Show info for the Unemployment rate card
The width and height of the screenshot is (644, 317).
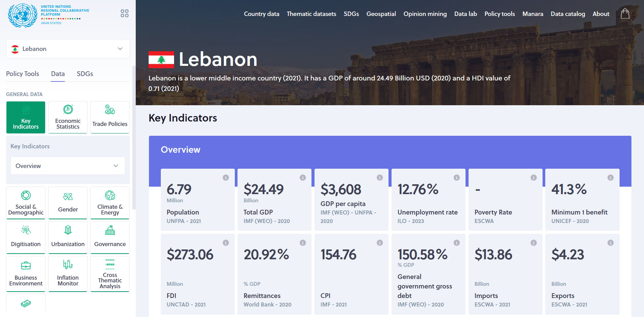(457, 178)
